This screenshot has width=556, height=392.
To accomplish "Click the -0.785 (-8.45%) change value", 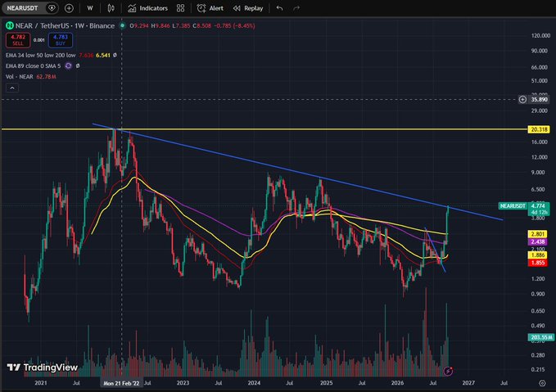I will pyautogui.click(x=234, y=26).
